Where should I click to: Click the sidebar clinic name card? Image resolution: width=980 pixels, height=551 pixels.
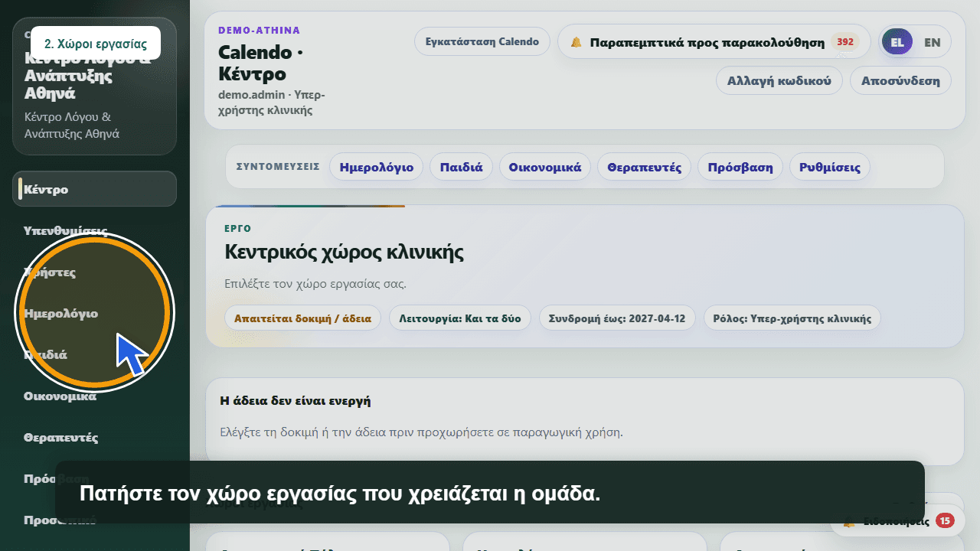tap(94, 86)
